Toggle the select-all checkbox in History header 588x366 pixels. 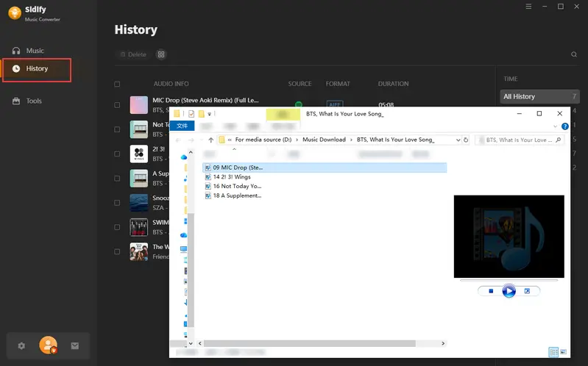[x=117, y=84]
